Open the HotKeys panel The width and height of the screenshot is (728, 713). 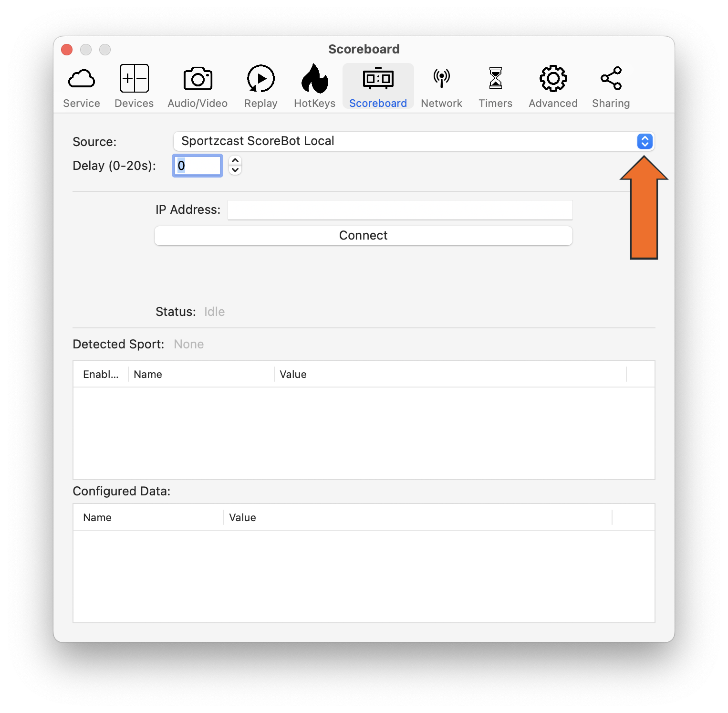point(314,86)
